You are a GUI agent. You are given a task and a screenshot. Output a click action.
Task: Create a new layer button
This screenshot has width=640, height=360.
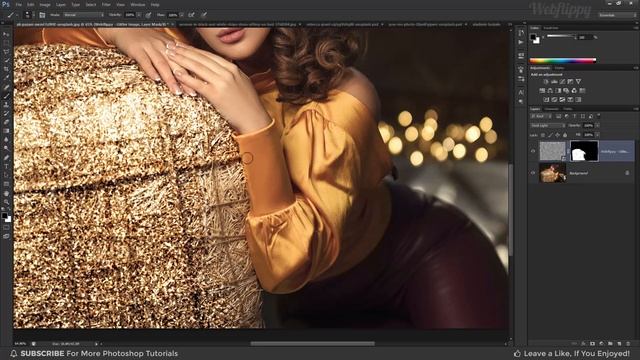619,344
